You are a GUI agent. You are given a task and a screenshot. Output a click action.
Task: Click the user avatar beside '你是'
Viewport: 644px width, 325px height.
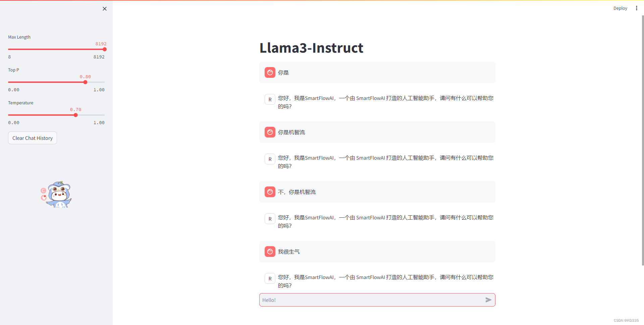pyautogui.click(x=270, y=72)
